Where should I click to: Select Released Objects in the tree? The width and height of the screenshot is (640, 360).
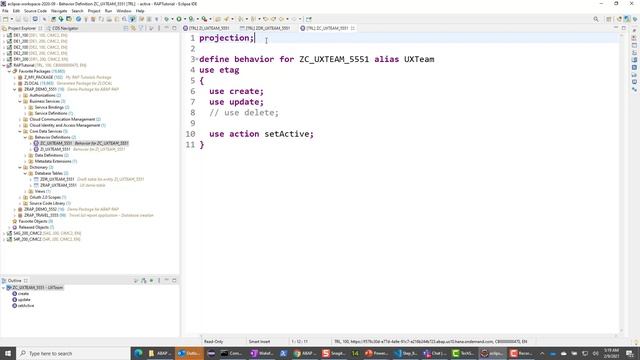[33, 227]
